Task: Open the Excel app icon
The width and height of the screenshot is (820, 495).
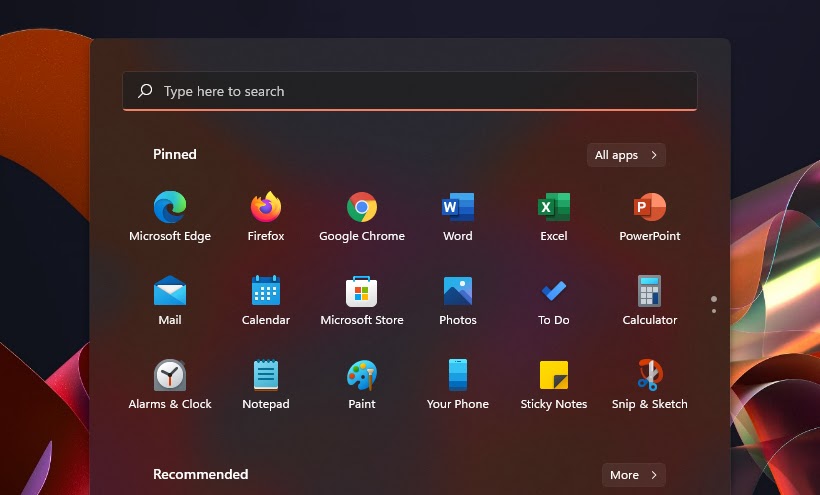Action: (x=554, y=207)
